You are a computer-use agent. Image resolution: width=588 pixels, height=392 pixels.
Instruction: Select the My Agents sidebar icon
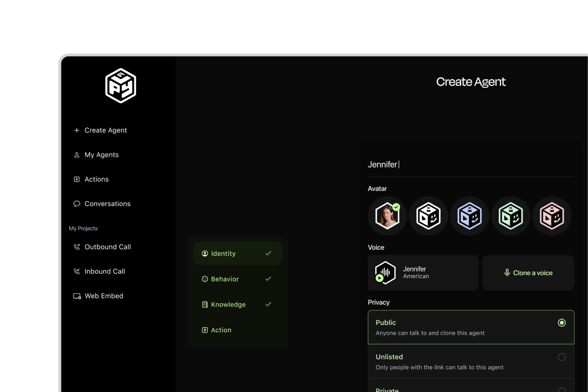click(77, 154)
